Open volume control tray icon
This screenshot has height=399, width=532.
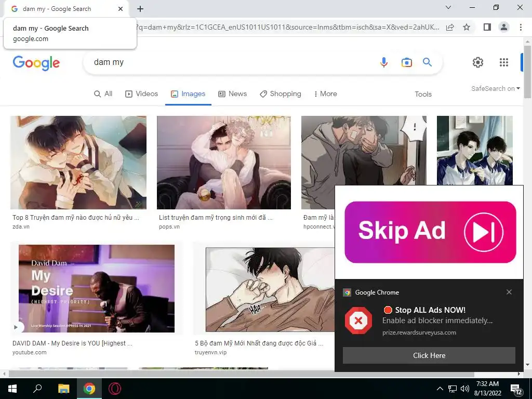point(465,389)
